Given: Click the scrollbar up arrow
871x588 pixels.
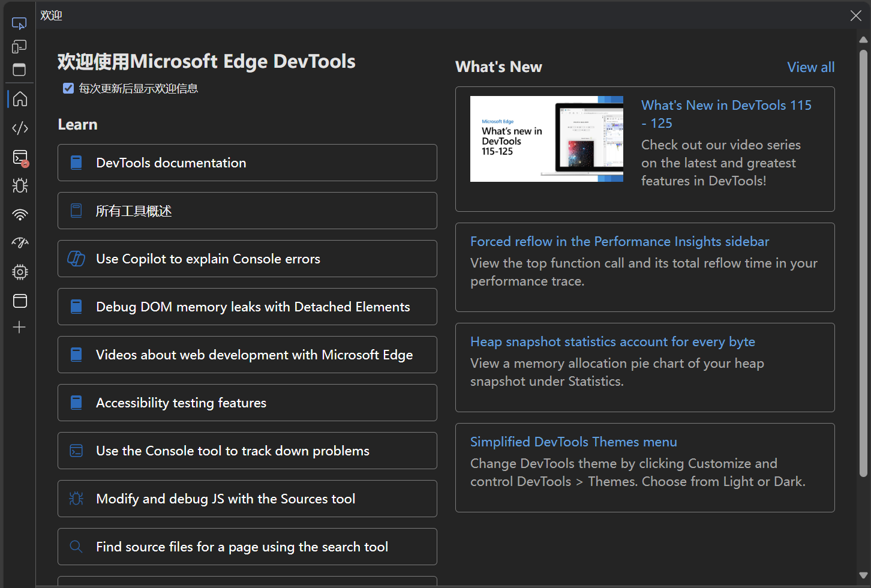Looking at the screenshot, I should tap(863, 40).
